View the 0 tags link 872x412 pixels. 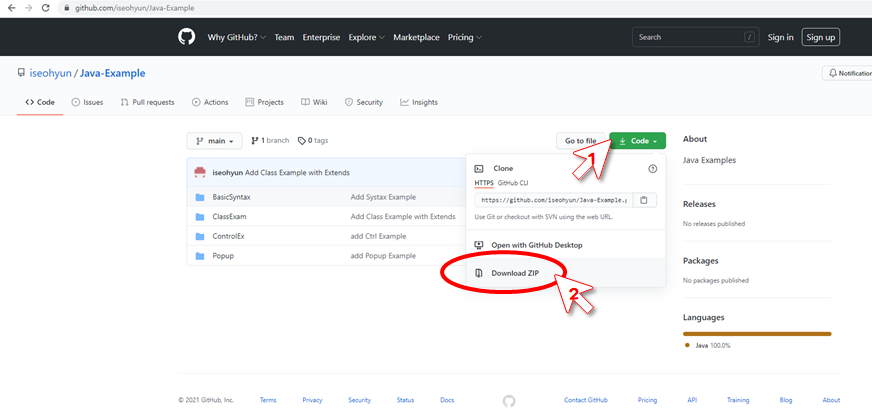pos(313,141)
